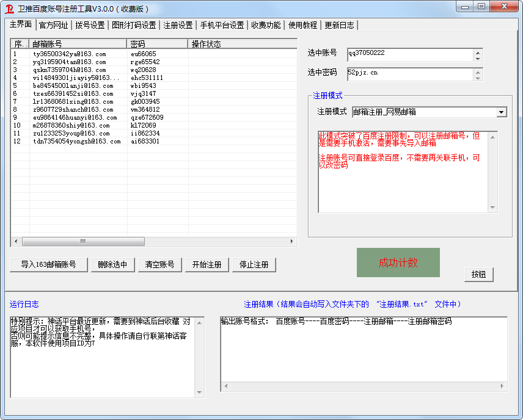523x420 pixels.
Task: Go to the 手机平台设置 tab
Action: pyautogui.click(x=222, y=25)
